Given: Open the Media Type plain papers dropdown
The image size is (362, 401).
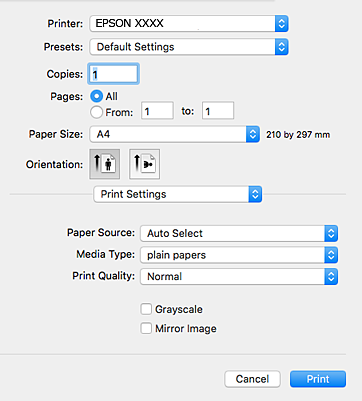Looking at the screenshot, I should click(x=239, y=255).
